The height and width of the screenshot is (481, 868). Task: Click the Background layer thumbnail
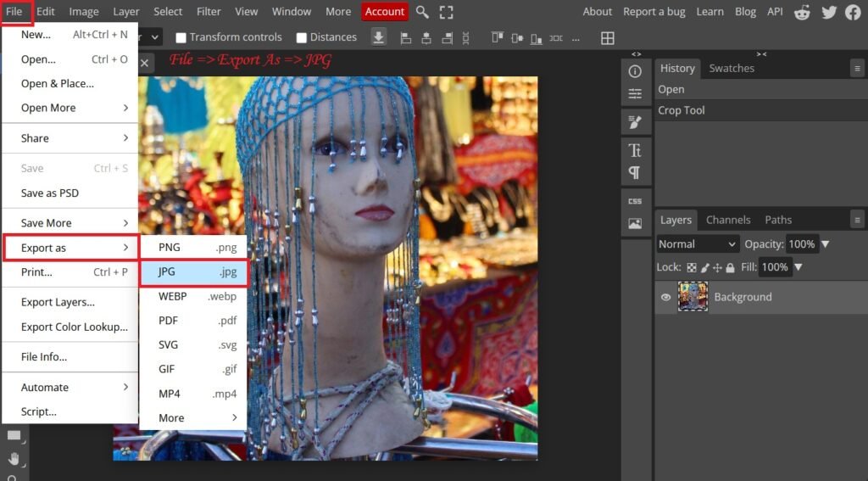693,297
